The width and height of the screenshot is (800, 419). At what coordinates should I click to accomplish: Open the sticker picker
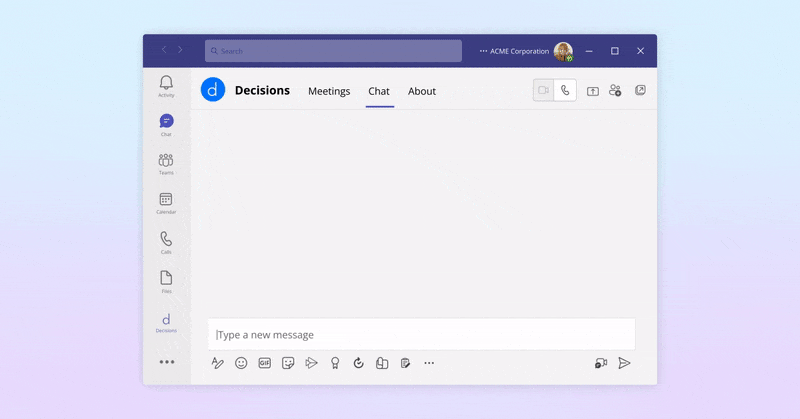(x=288, y=363)
